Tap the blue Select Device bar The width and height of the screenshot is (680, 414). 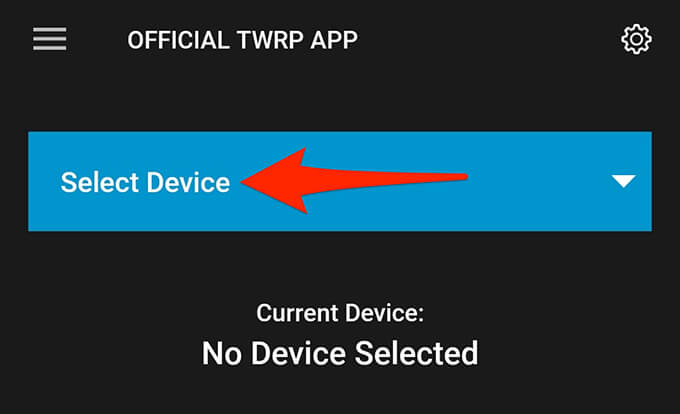coord(340,181)
